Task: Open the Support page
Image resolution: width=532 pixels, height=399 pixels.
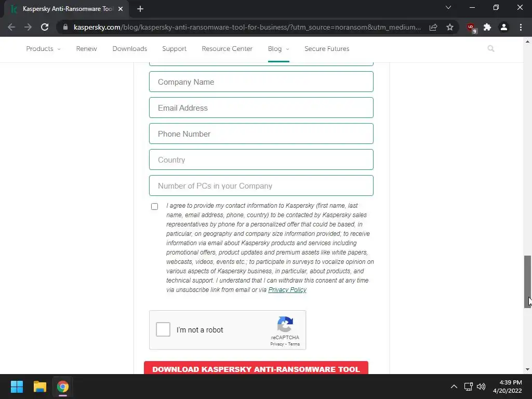Action: [175, 48]
